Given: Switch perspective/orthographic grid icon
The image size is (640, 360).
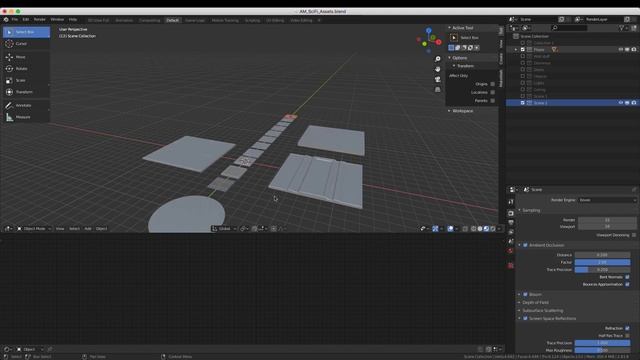Looking at the screenshot, I should [438, 89].
